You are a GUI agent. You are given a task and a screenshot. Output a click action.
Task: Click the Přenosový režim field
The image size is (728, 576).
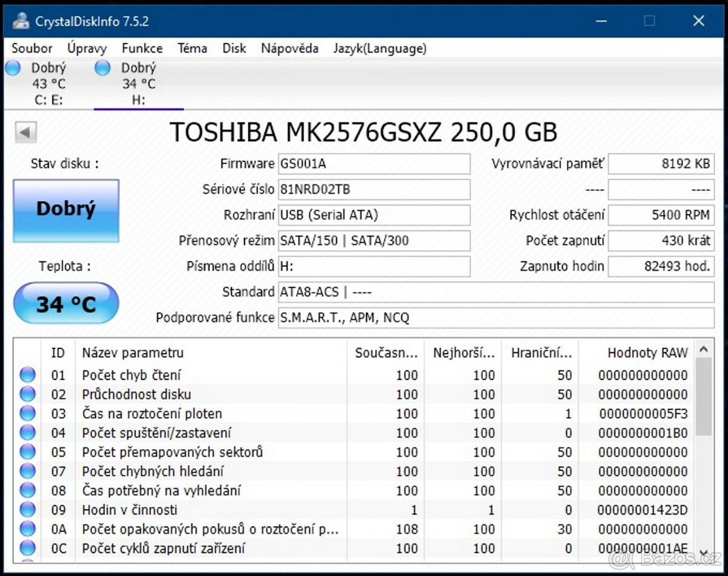click(374, 241)
